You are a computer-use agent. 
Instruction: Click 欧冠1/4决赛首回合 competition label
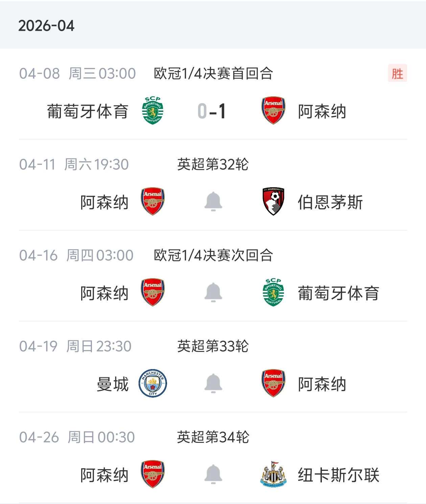coord(213,73)
